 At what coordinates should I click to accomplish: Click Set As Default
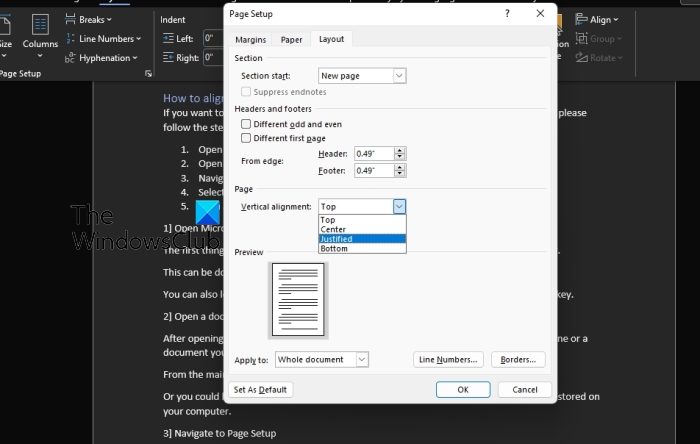tap(260, 390)
